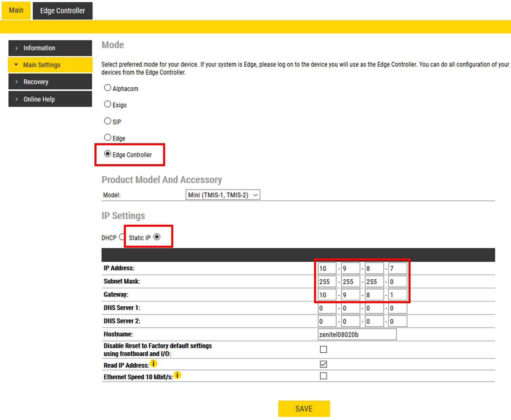Expand the Recovery sidebar menu
This screenshot has width=511, height=420.
point(50,82)
